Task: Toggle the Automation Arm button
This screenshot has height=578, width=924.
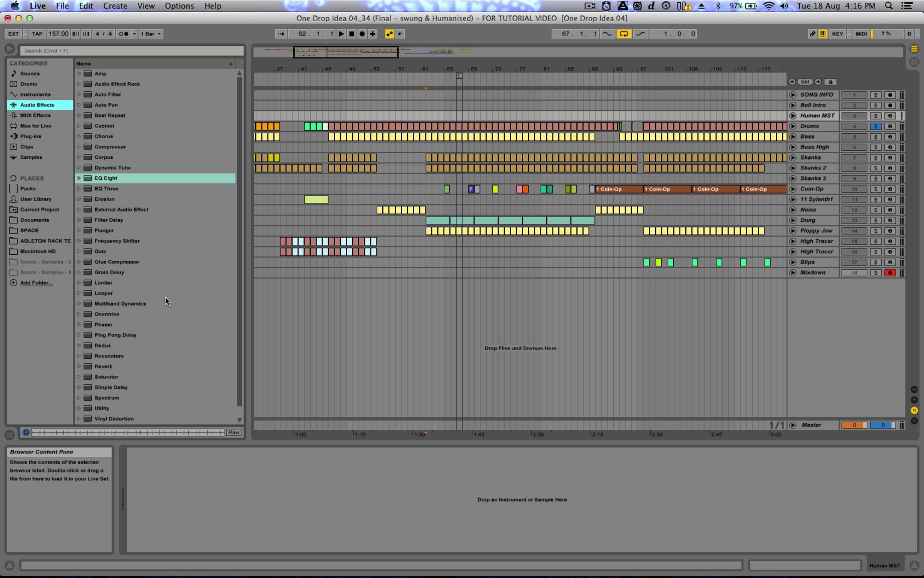Action: 389,34
